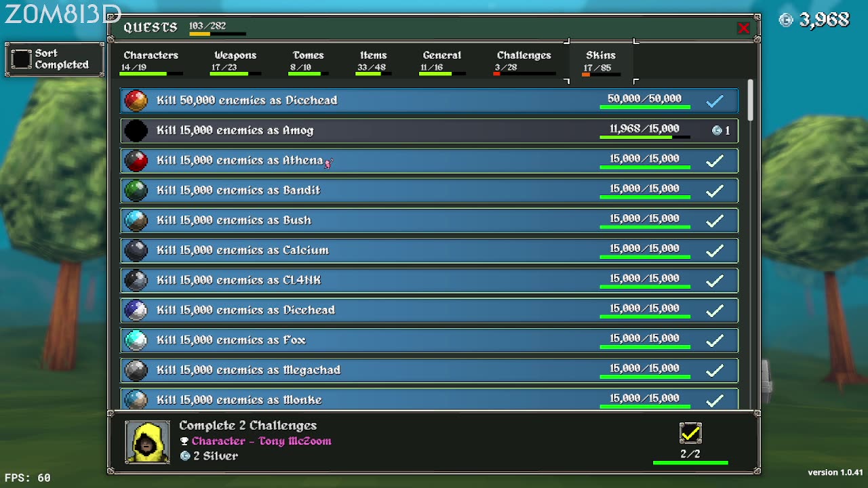Select "Kill 15,000 enemies as Athena" text

pyautogui.click(x=239, y=161)
